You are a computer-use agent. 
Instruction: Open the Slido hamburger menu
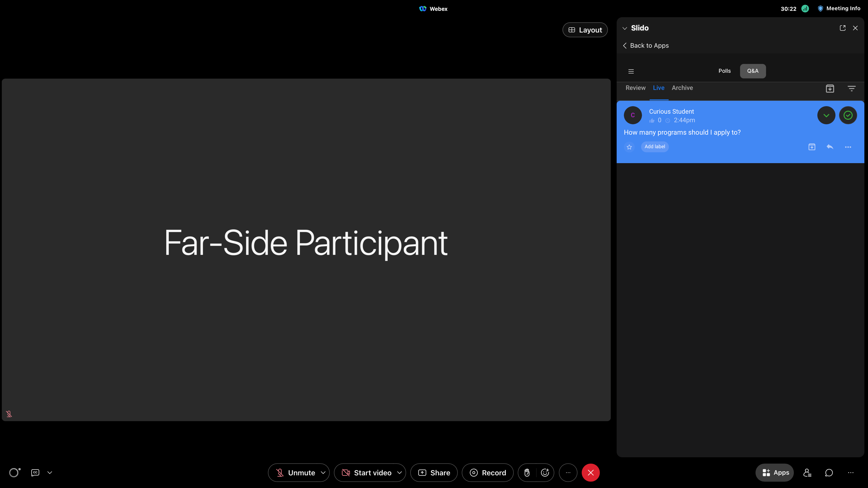631,71
